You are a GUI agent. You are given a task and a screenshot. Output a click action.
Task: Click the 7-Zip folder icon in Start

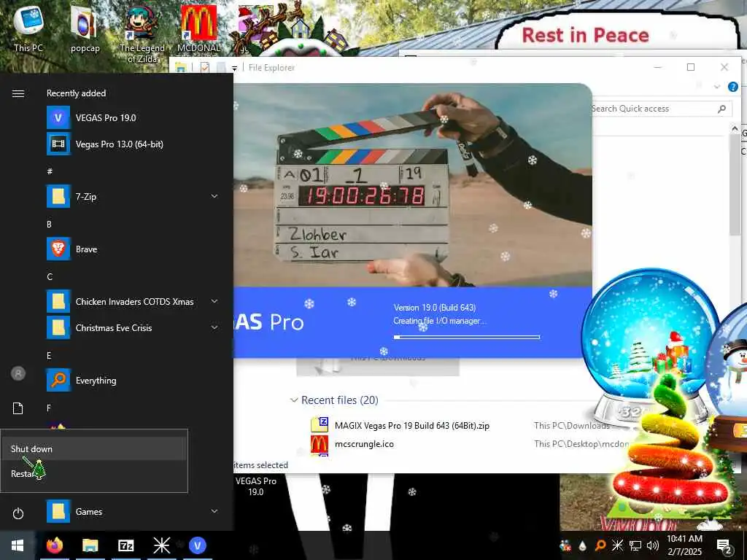click(x=58, y=196)
